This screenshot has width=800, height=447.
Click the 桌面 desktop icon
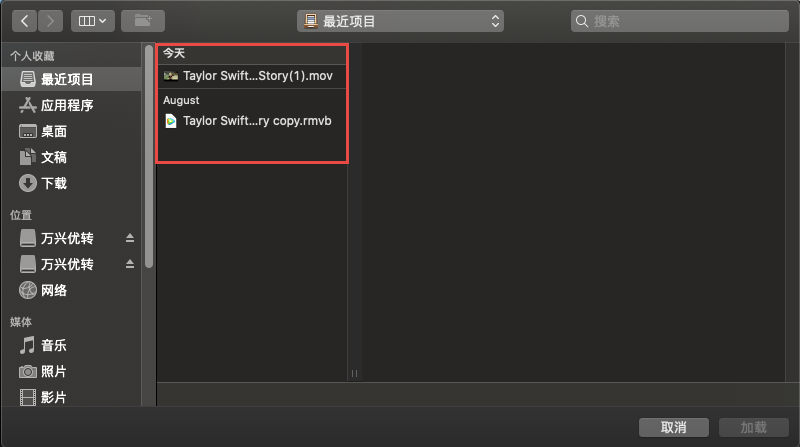click(28, 131)
